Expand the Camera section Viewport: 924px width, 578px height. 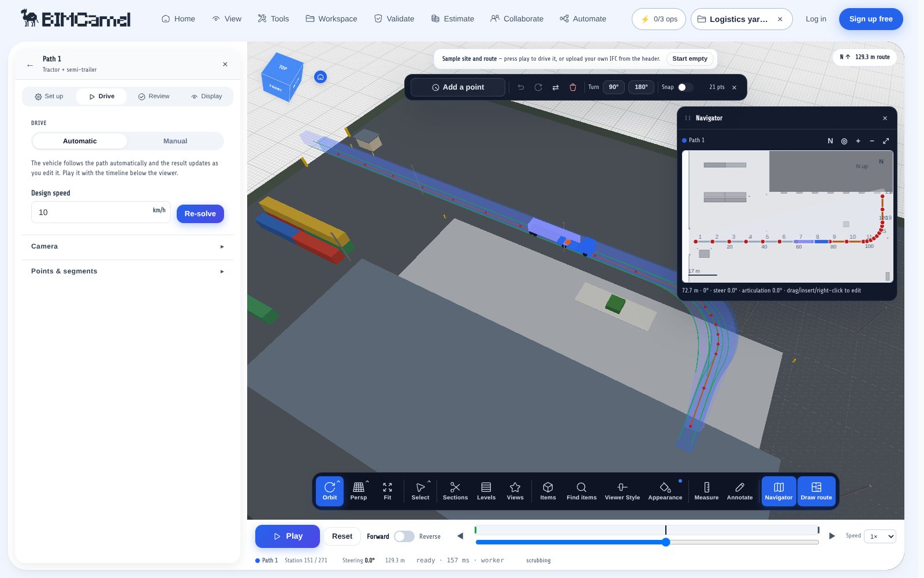127,246
